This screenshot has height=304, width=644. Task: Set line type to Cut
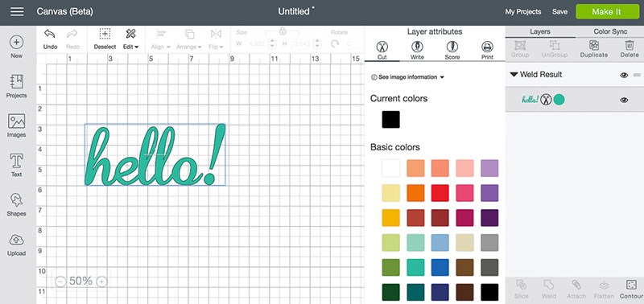click(382, 51)
